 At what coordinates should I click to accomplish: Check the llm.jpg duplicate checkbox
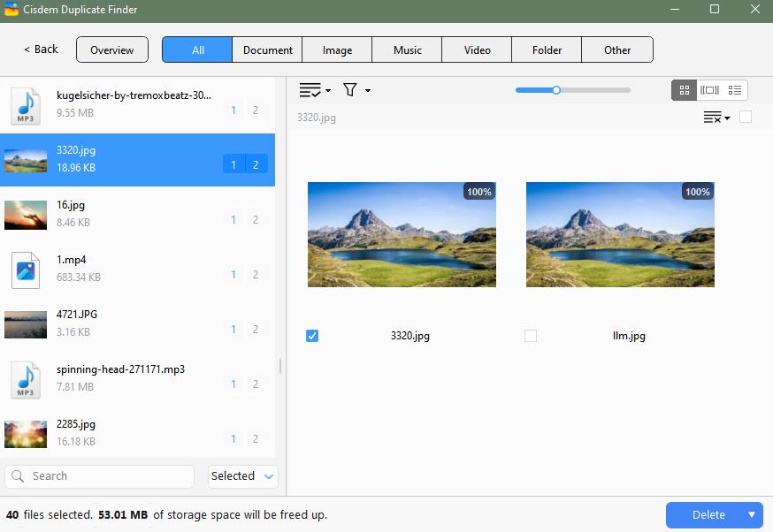(x=531, y=336)
